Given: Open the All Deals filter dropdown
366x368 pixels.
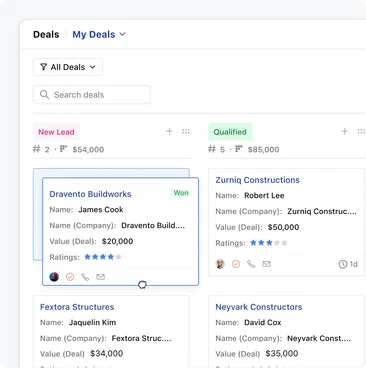Looking at the screenshot, I should click(x=68, y=67).
